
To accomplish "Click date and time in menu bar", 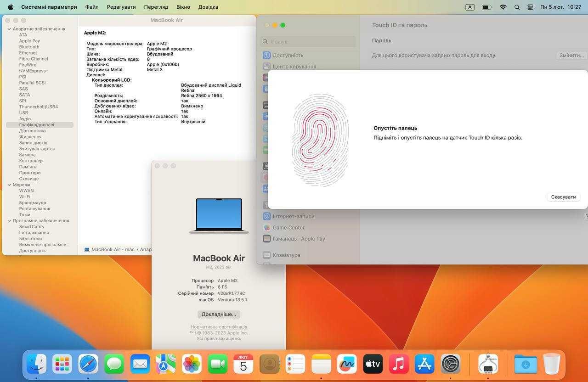I will (561, 7).
